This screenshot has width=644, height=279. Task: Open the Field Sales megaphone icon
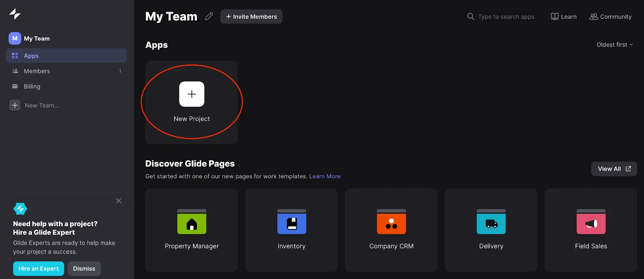click(x=591, y=221)
